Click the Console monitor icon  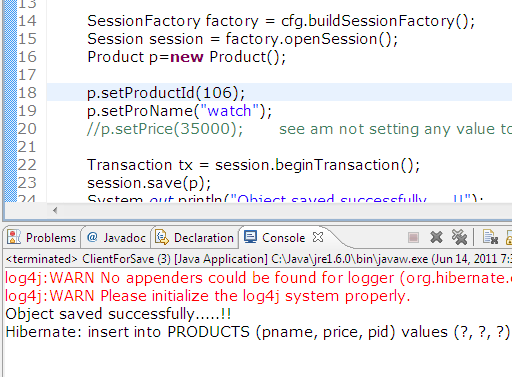point(250,237)
